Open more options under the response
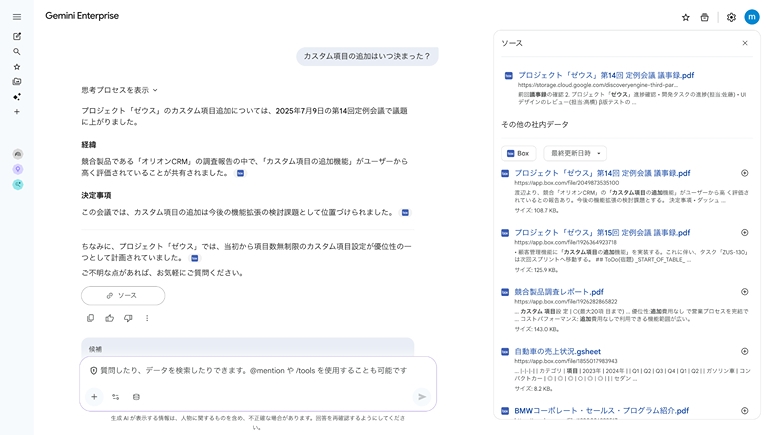This screenshot has width=768, height=435. coord(147,318)
